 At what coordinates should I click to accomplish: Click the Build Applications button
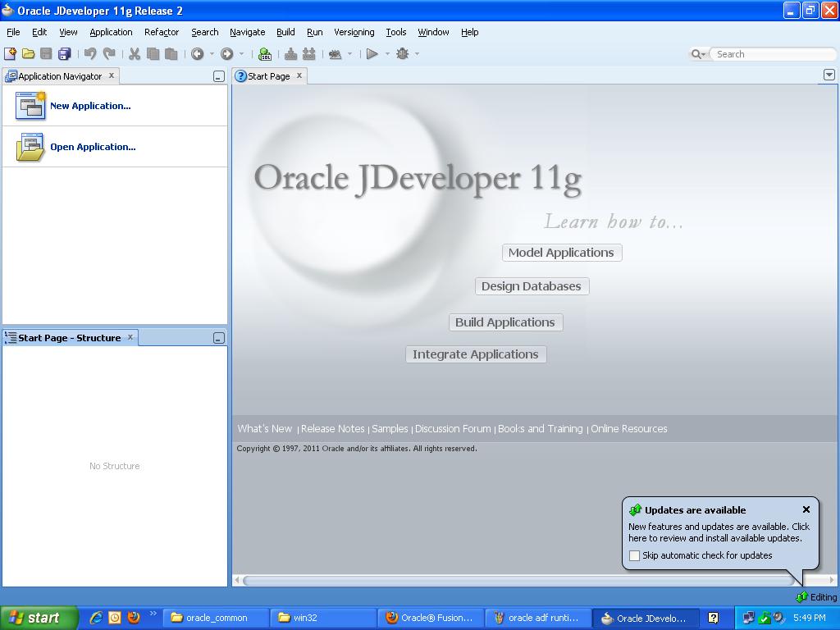coord(505,322)
